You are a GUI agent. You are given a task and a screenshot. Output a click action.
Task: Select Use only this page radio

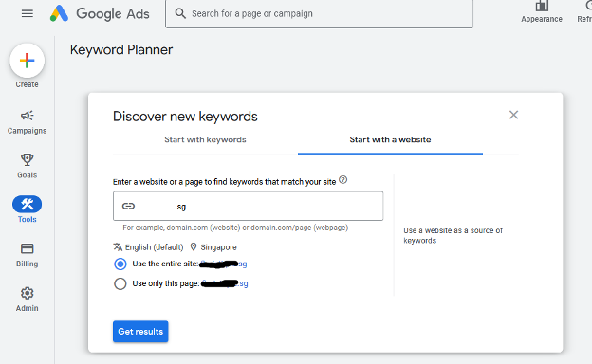tap(120, 283)
